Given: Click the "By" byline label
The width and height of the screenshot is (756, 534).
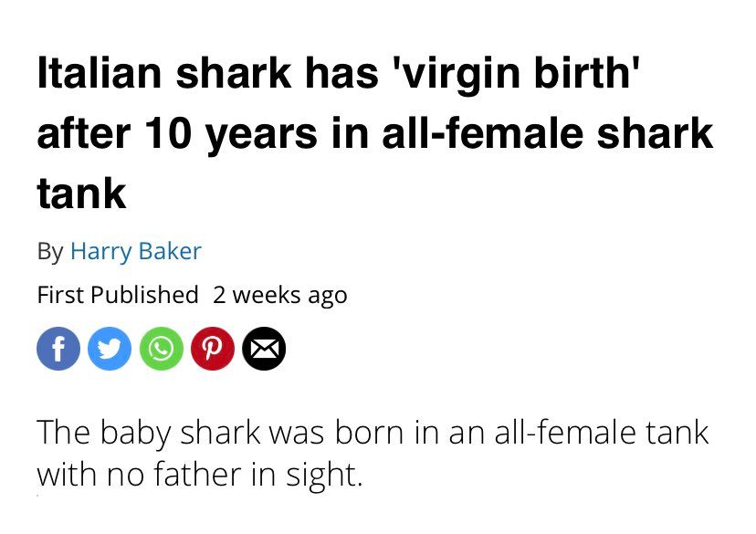Looking at the screenshot, I should [x=49, y=250].
